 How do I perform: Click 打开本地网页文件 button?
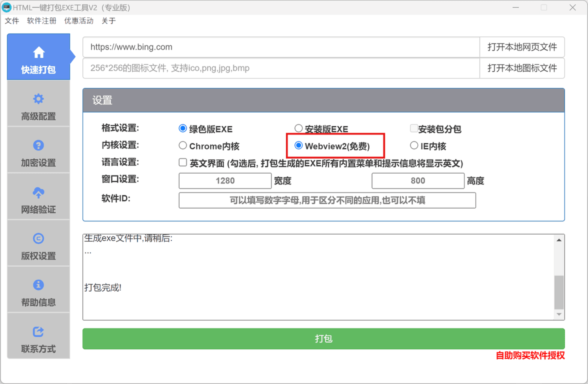tap(522, 47)
